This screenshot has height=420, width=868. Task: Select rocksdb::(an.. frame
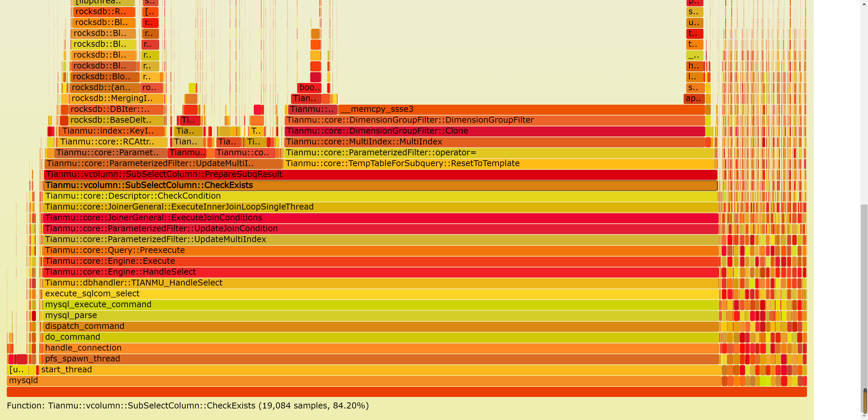pos(105,88)
